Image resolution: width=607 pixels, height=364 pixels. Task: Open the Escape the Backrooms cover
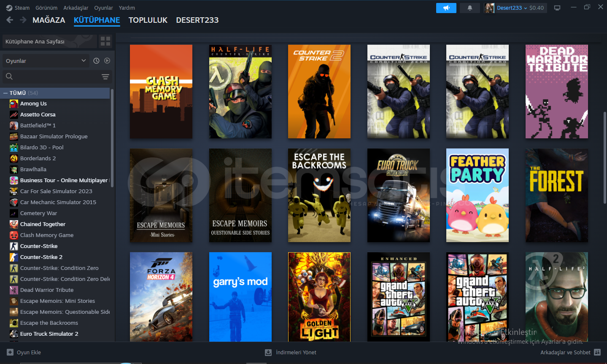(x=319, y=195)
